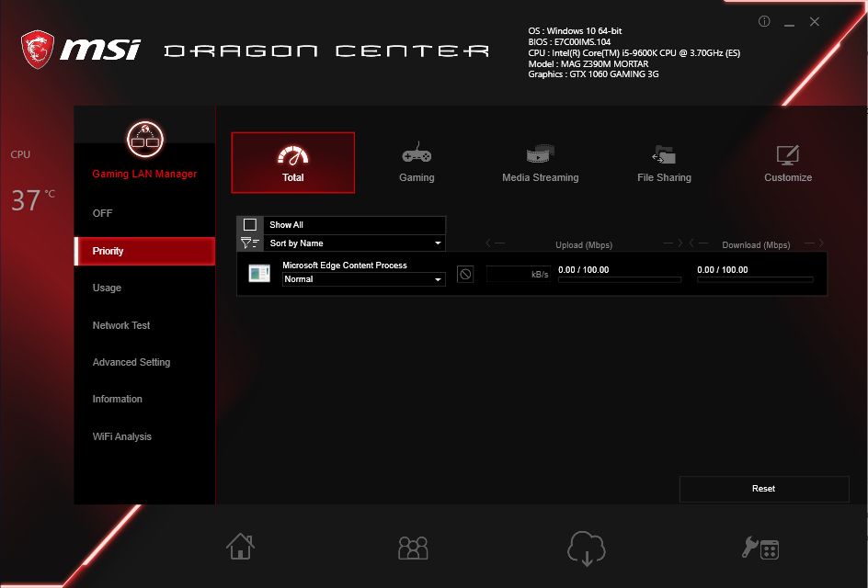The image size is (868, 588).
Task: Turn Gaming LAN Manager OFF
Action: coord(103,213)
